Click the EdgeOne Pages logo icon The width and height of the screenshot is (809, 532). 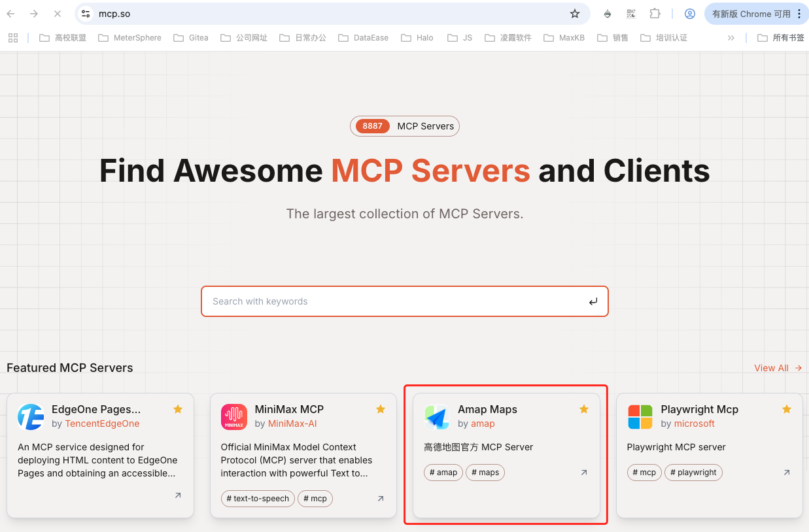[30, 416]
